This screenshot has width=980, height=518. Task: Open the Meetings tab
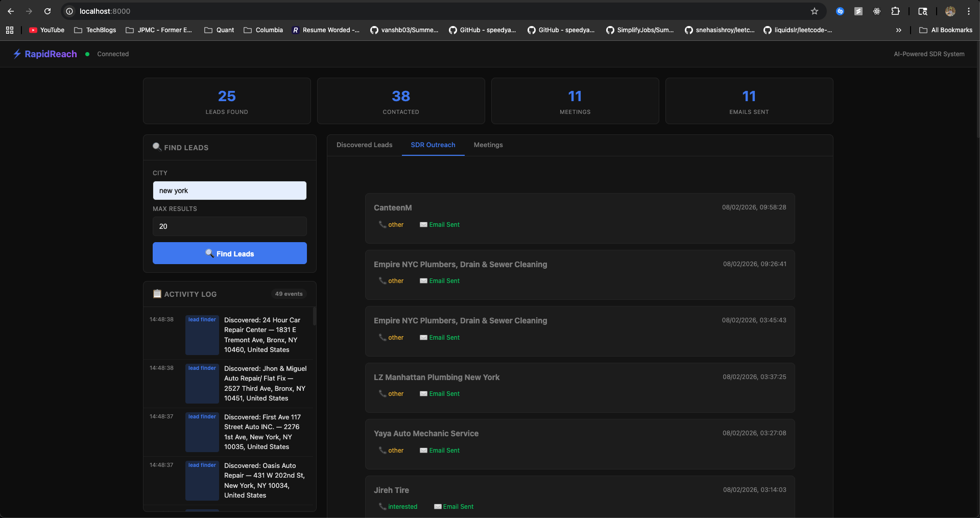tap(488, 145)
